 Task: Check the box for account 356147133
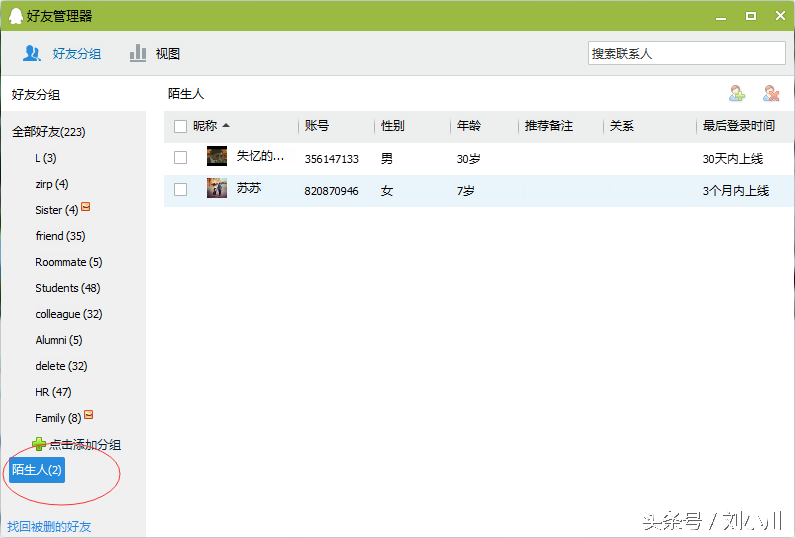click(x=180, y=157)
